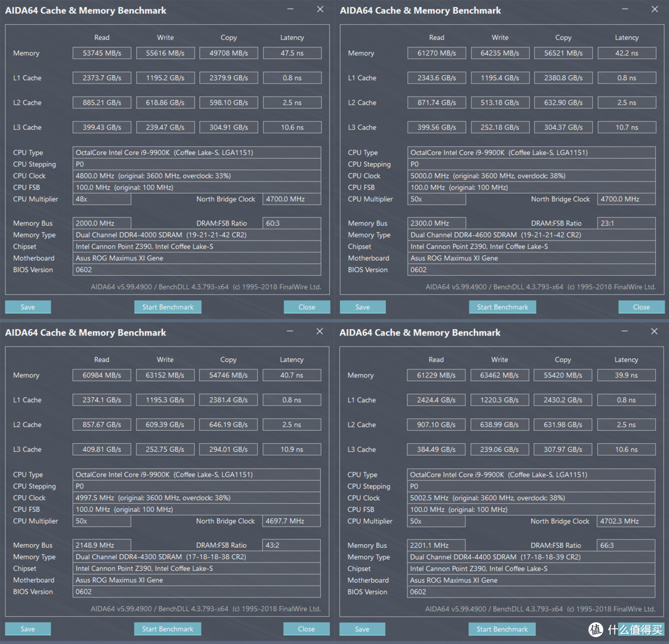Click the DRAM:FSB Ratio value 66:3

(x=626, y=545)
